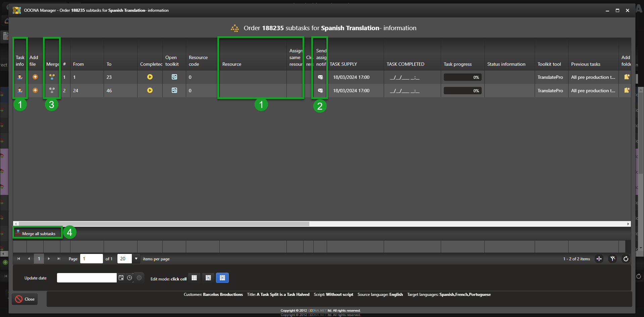
Task: Expand the items per page dropdown
Action: tap(136, 259)
